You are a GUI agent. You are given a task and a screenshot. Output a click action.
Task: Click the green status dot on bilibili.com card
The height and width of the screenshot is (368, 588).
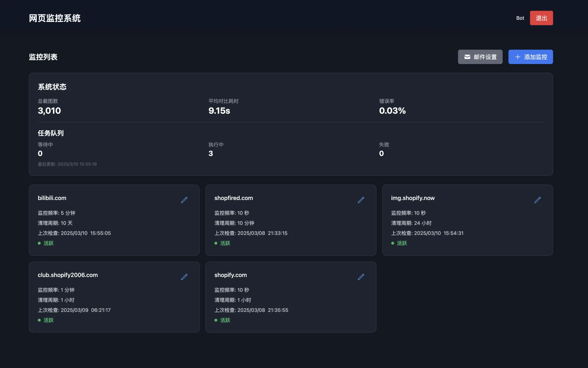click(x=40, y=243)
